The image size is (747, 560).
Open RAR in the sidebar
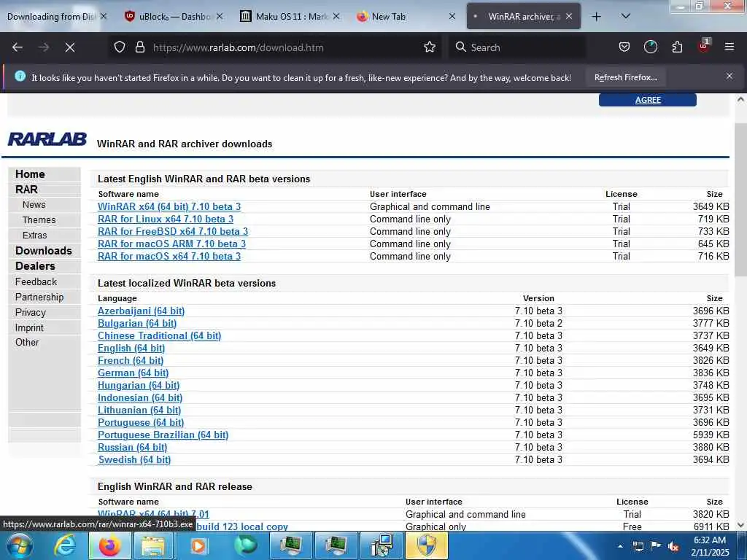[x=26, y=190]
